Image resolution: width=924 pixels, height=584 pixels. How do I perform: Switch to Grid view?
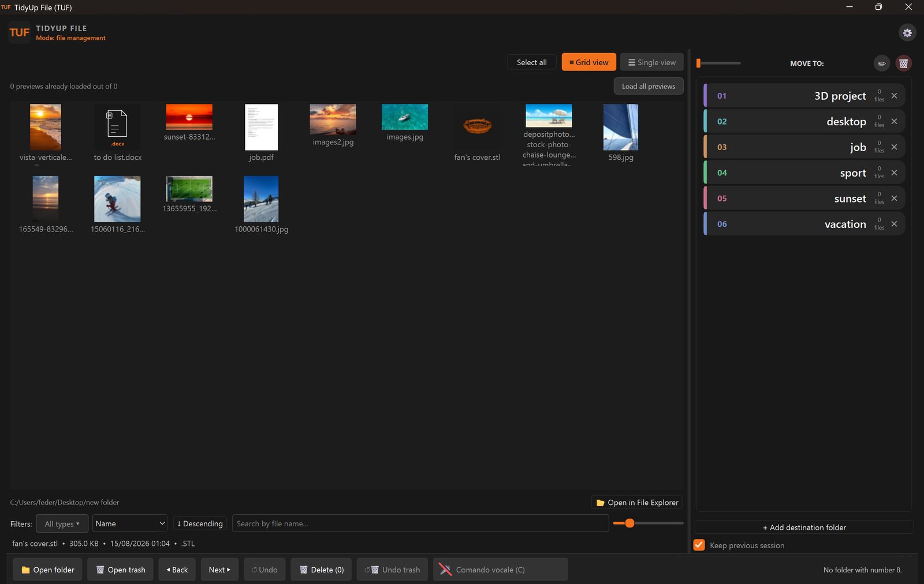point(589,62)
